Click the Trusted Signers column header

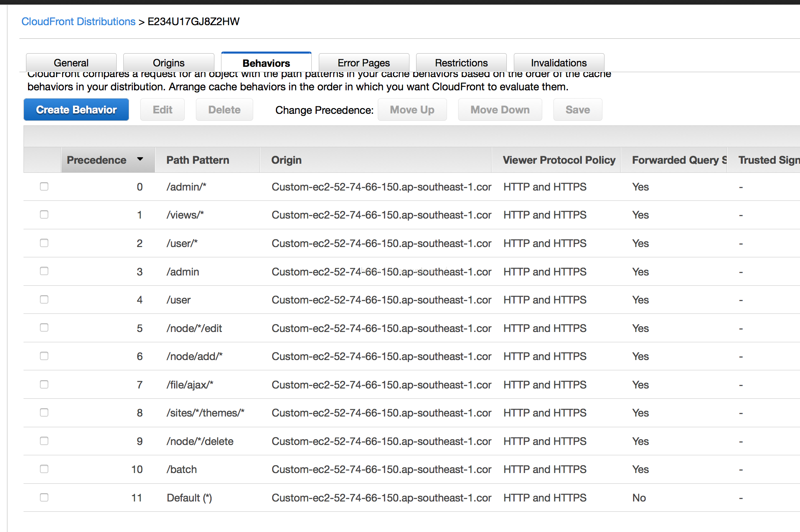[x=764, y=160]
